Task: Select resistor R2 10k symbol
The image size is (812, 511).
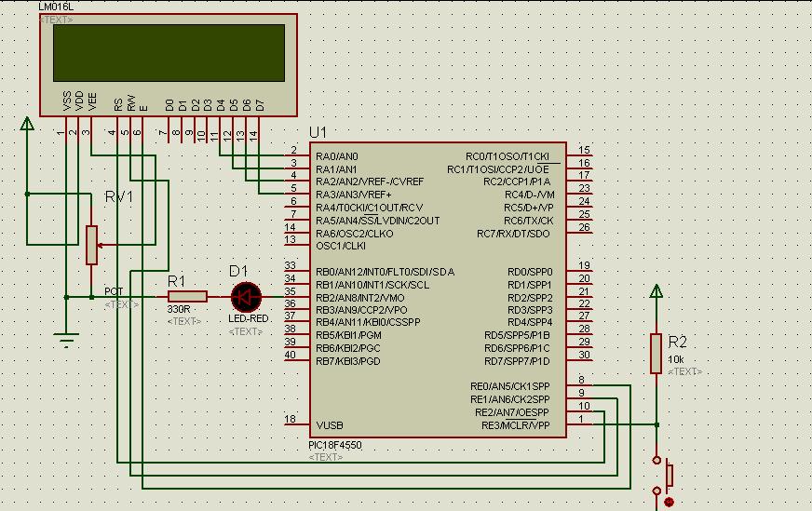Action: click(x=656, y=354)
